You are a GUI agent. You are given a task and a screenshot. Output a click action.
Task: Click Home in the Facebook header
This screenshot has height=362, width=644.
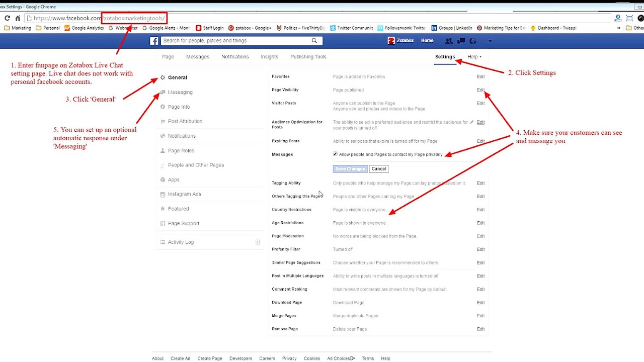coord(427,41)
